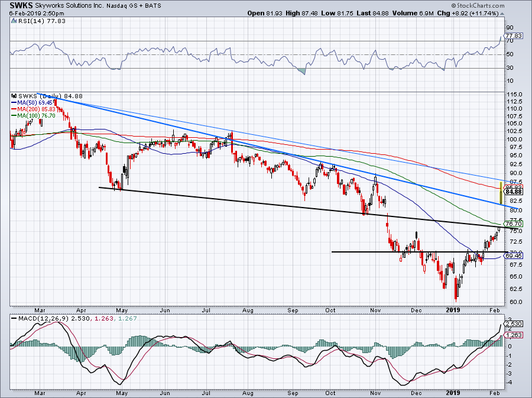
Task: Click the 77.83 RSI axis value tag
Action: click(514, 35)
